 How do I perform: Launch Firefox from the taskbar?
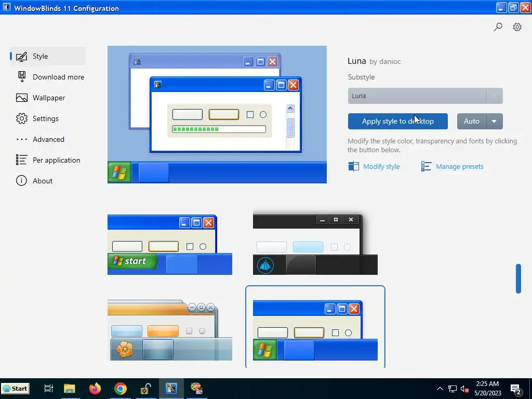[x=95, y=389]
